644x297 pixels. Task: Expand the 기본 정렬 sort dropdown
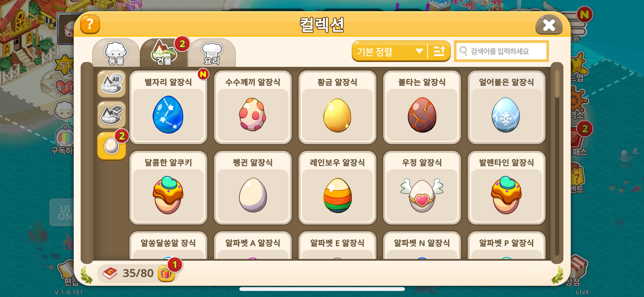[x=389, y=51]
